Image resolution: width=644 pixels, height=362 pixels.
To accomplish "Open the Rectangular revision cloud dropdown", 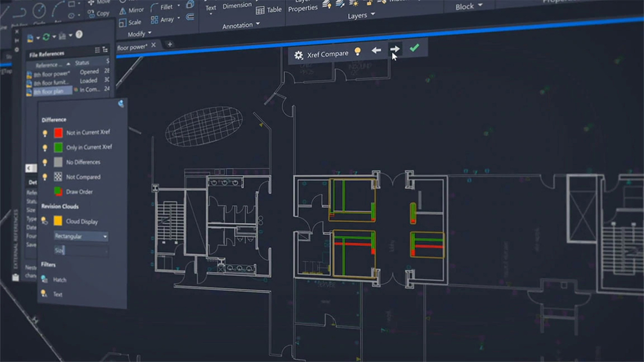I will pyautogui.click(x=105, y=236).
